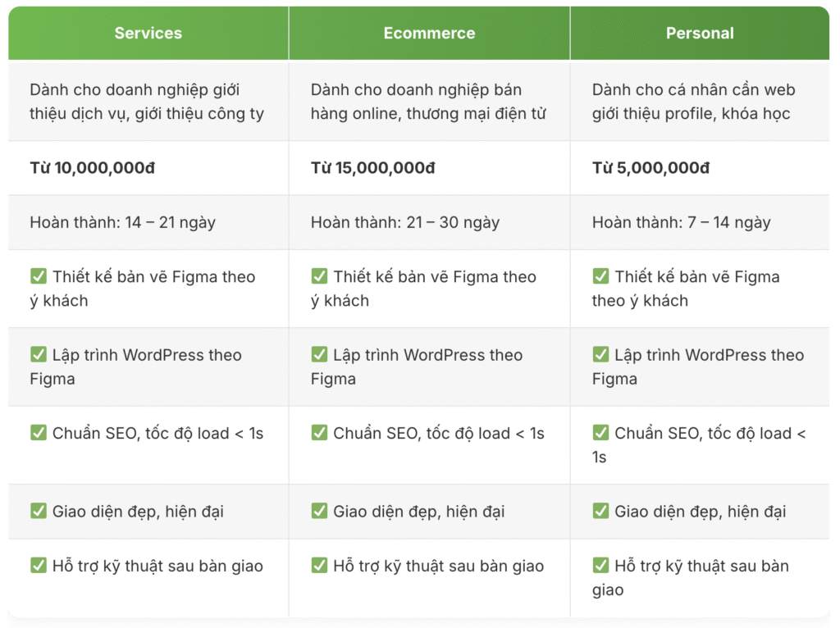This screenshot has width=840, height=628.
Task: Click the Personal WordPress programming checkmark icon
Action: click(600, 354)
